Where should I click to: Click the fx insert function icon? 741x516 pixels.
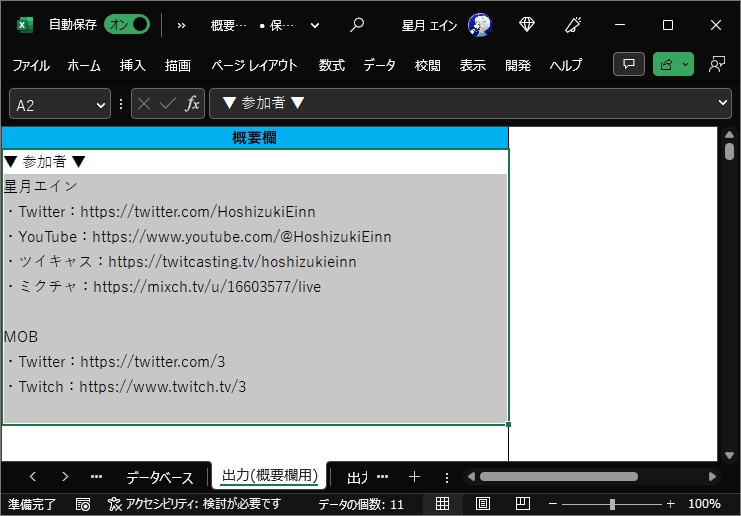pyautogui.click(x=192, y=103)
